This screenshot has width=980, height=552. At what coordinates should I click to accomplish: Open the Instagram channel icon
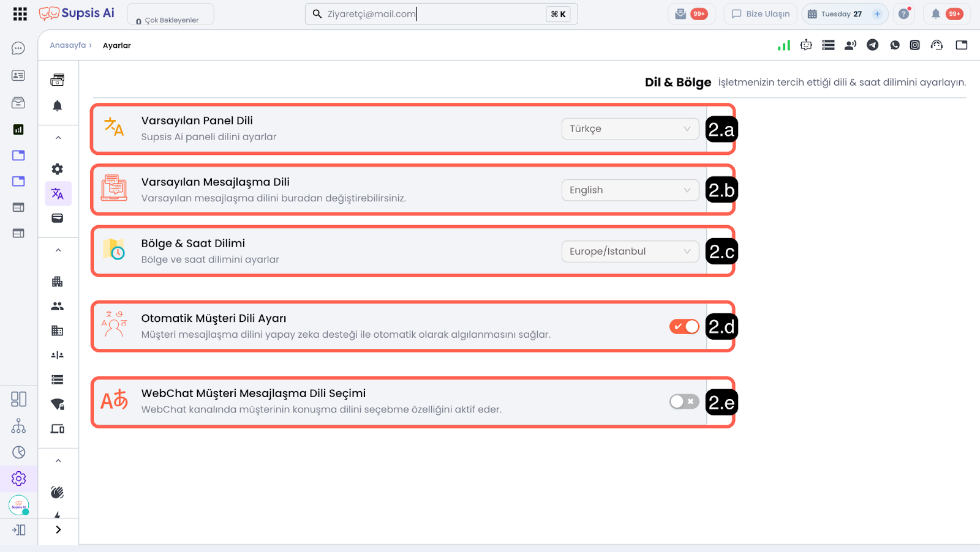pyautogui.click(x=914, y=45)
